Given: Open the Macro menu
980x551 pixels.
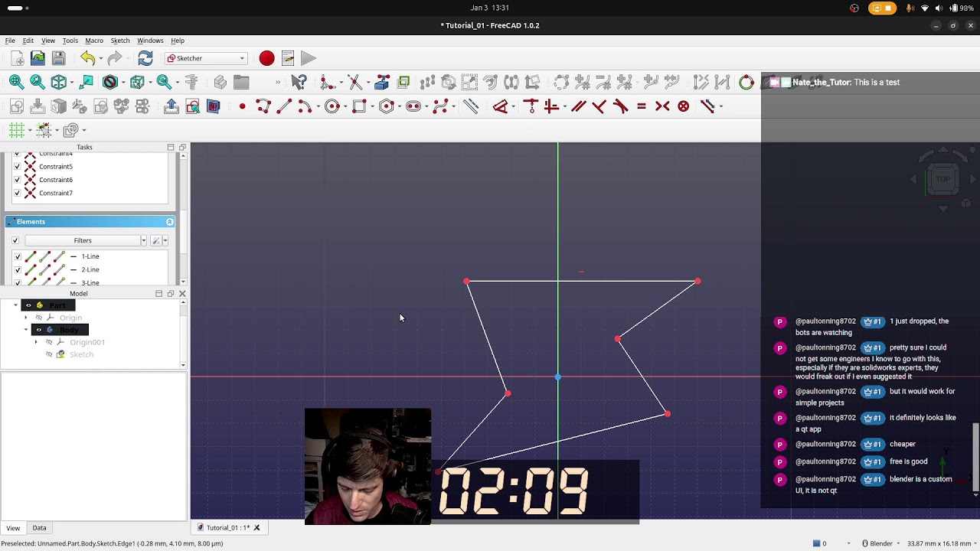Looking at the screenshot, I should click(94, 41).
